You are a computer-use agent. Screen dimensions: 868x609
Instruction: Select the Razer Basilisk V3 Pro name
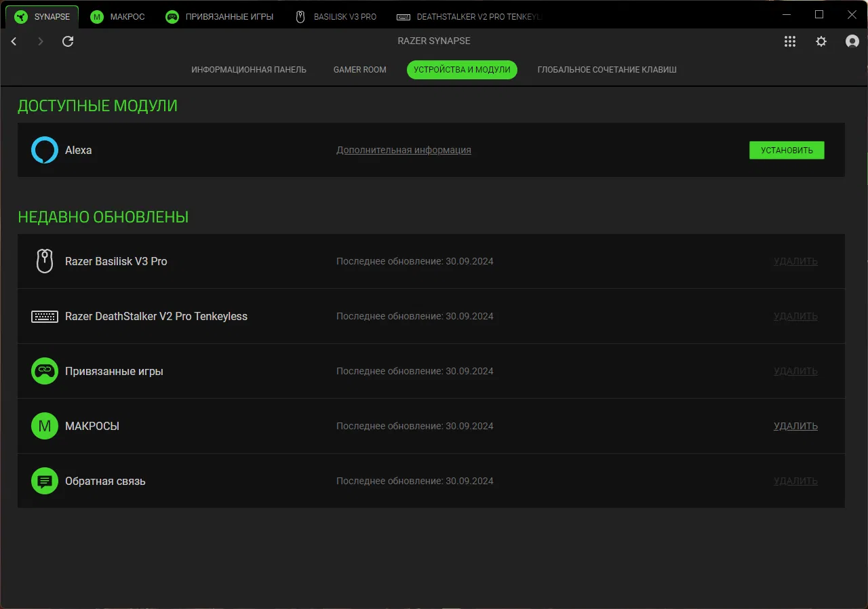(116, 261)
